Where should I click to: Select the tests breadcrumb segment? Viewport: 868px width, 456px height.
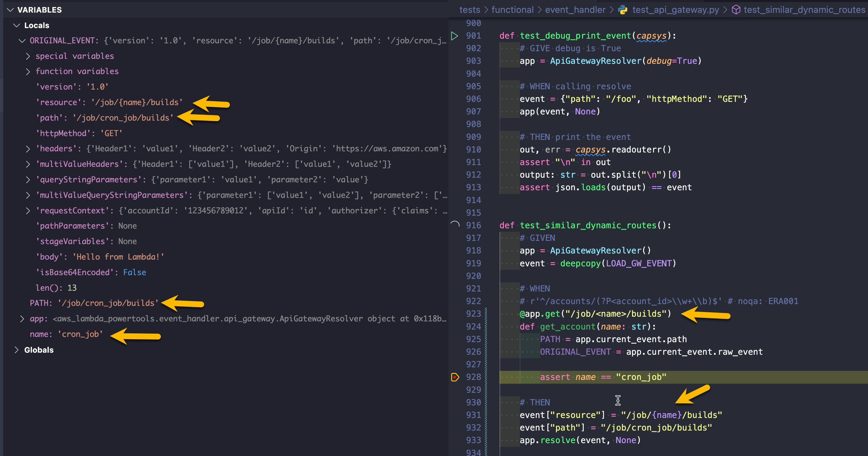(469, 10)
